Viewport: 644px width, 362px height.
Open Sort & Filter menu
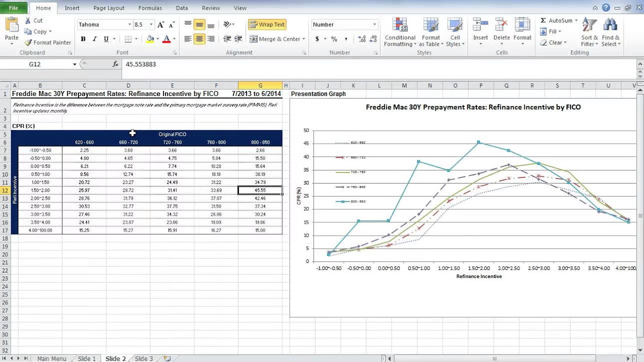pyautogui.click(x=589, y=33)
